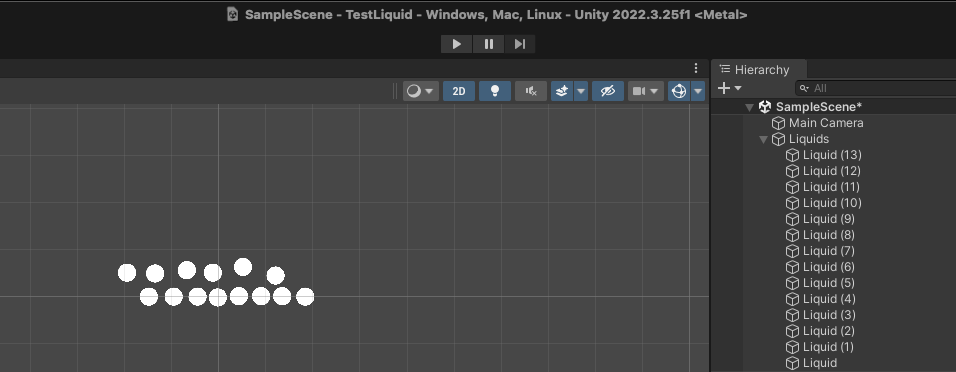Click the leftmost top-row white circle in Scene view
The width and height of the screenshot is (956, 372).
coord(127,273)
